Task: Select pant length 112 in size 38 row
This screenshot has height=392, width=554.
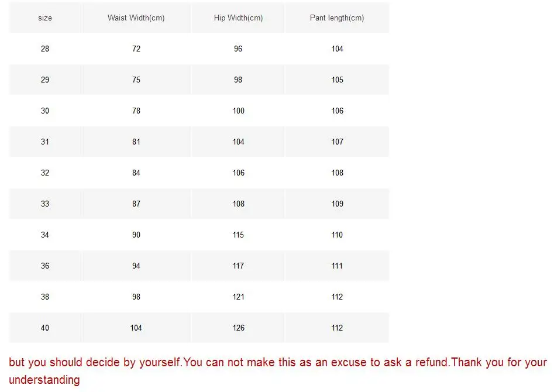Action: (x=337, y=297)
